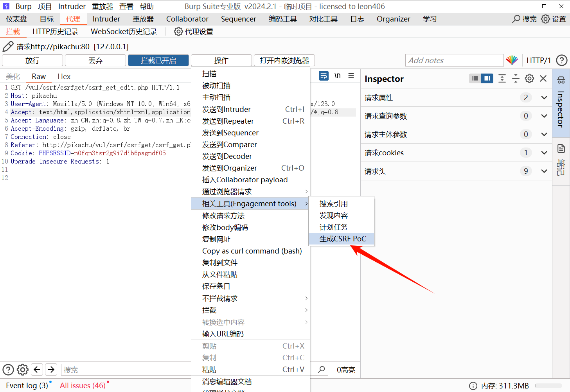Click the 操作 action button

(x=221, y=60)
